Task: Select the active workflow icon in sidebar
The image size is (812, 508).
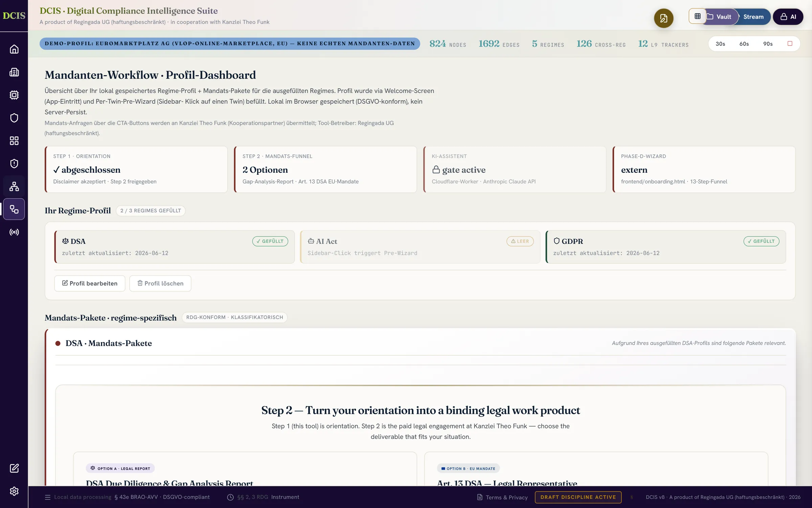Action: click(14, 209)
